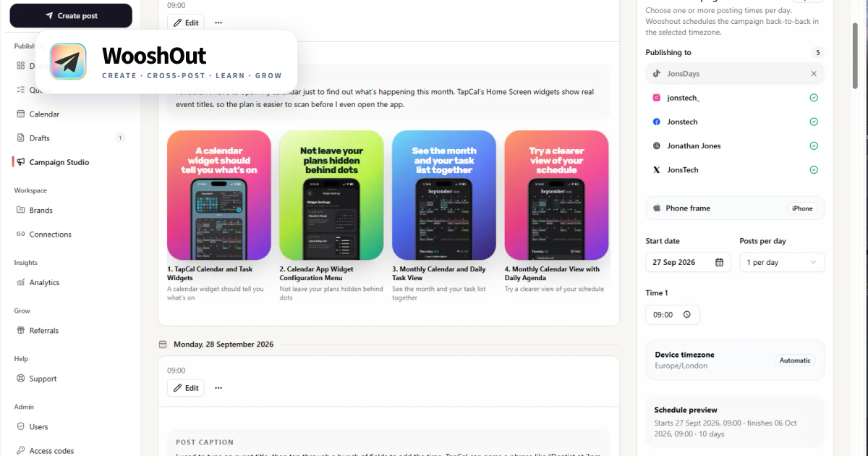Toggle the Automatic device timezone setting

pyautogui.click(x=796, y=360)
